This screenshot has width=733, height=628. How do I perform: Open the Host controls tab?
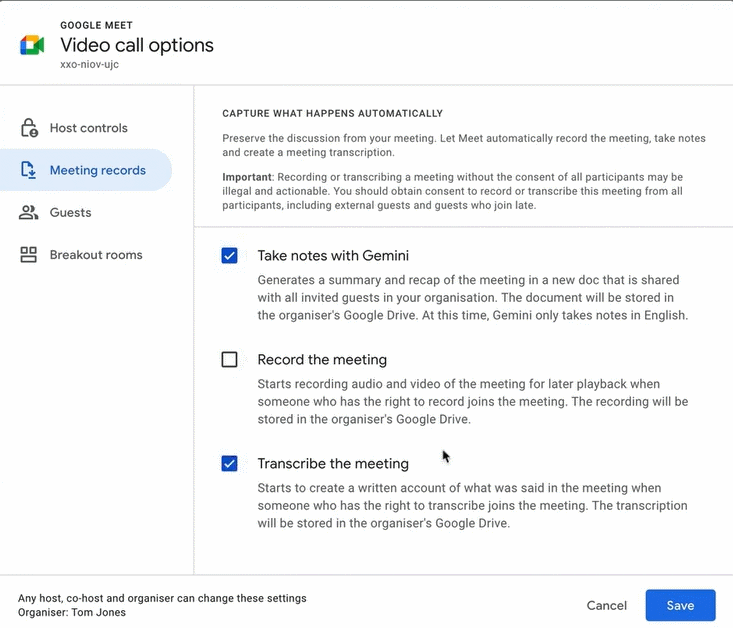(x=86, y=128)
